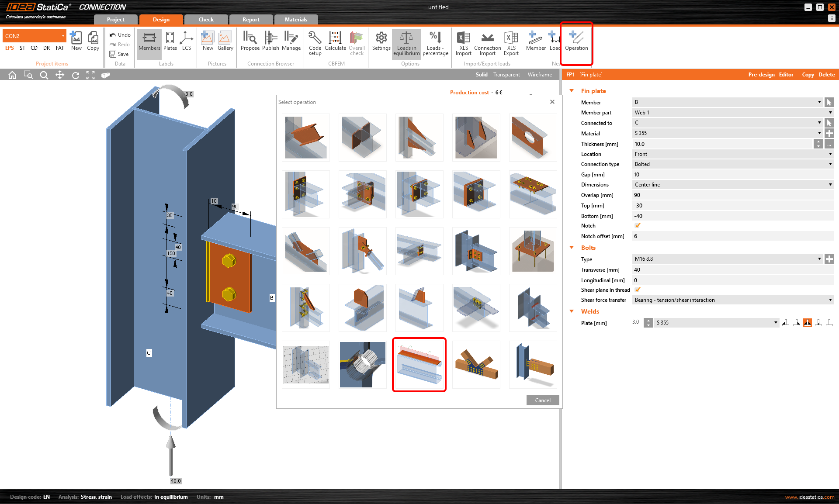The image size is (839, 504).
Task: Cancel the Select operation dialog
Action: point(542,400)
